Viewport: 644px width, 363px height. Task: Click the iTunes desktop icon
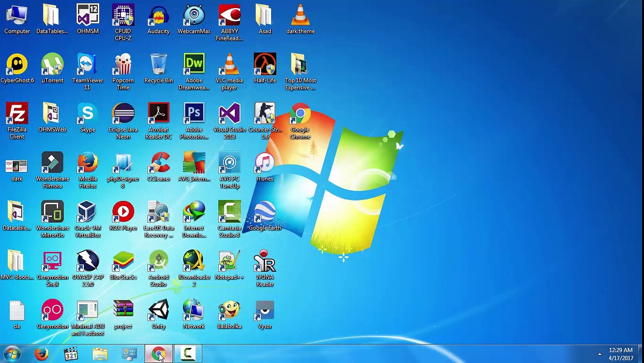tap(265, 167)
